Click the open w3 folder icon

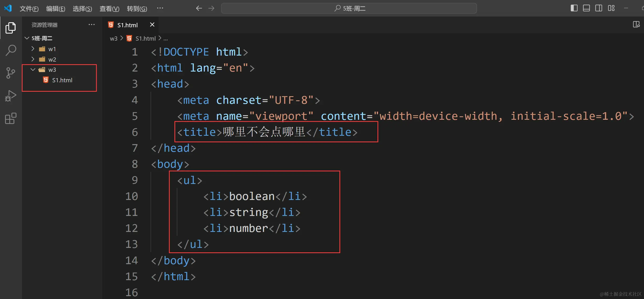[42, 70]
